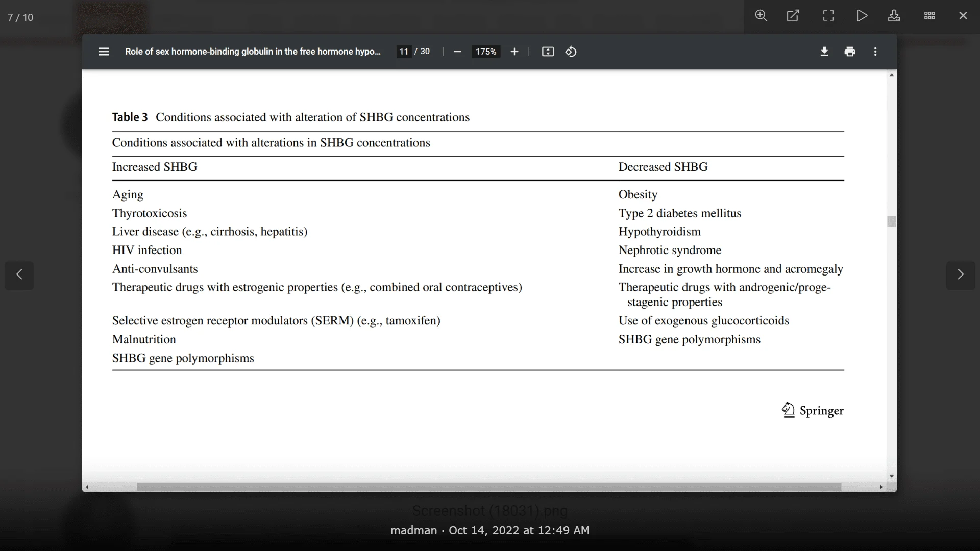Click the PDF page number field
Image resolution: width=980 pixels, height=551 pixels.
(404, 52)
